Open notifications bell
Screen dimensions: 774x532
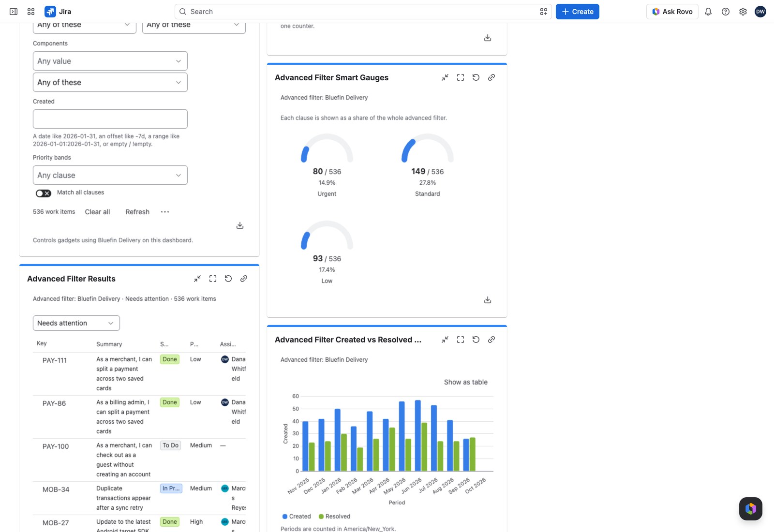(x=708, y=12)
